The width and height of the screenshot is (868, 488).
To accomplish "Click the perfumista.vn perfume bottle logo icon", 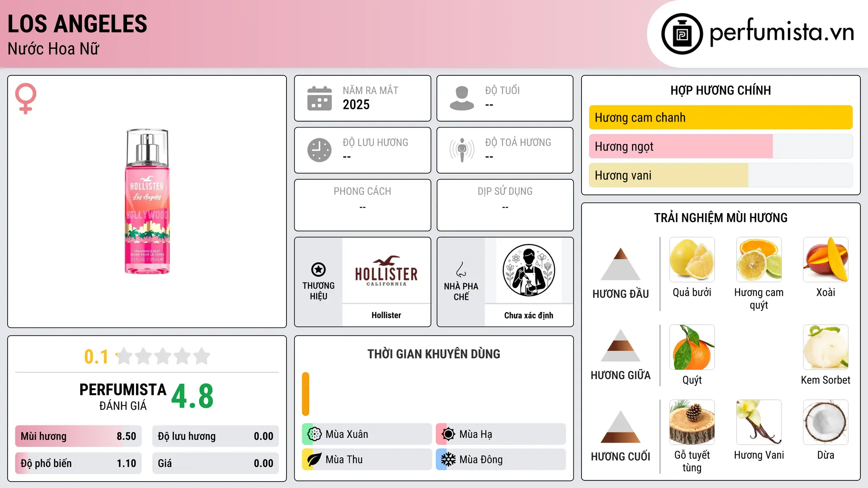I will (x=682, y=34).
